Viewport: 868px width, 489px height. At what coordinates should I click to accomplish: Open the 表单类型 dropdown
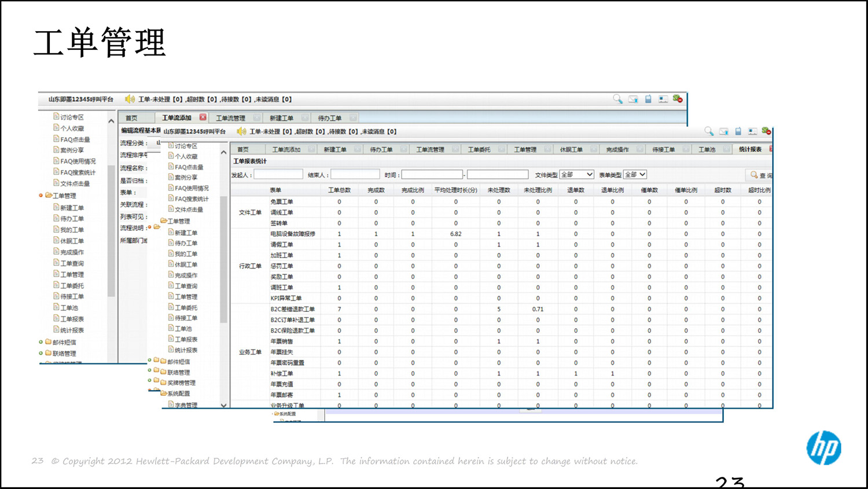[x=635, y=175]
